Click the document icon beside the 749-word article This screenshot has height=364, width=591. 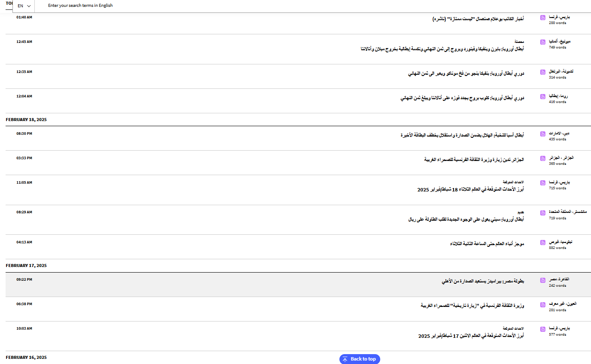tap(543, 42)
